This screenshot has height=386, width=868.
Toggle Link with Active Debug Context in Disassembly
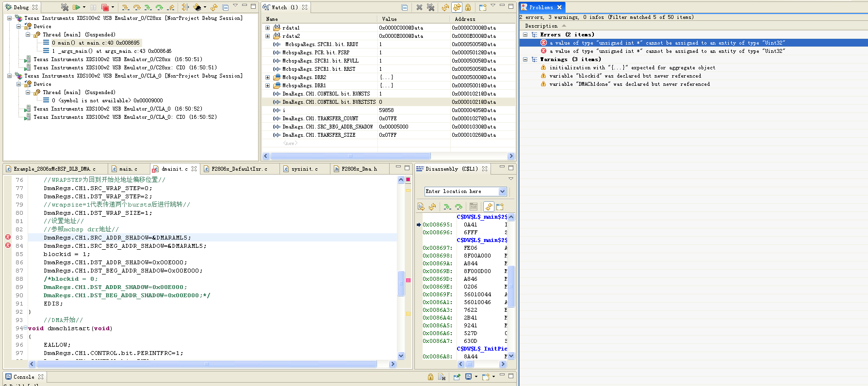point(489,207)
